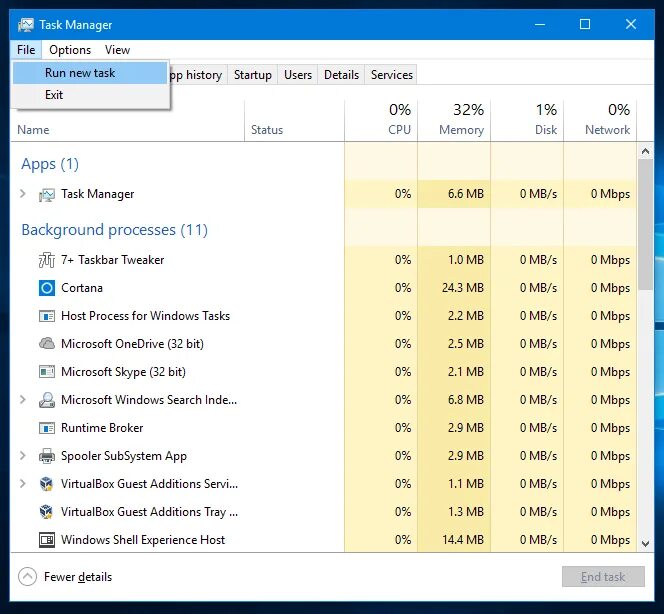
Task: Open the Options menu
Action: [70, 50]
